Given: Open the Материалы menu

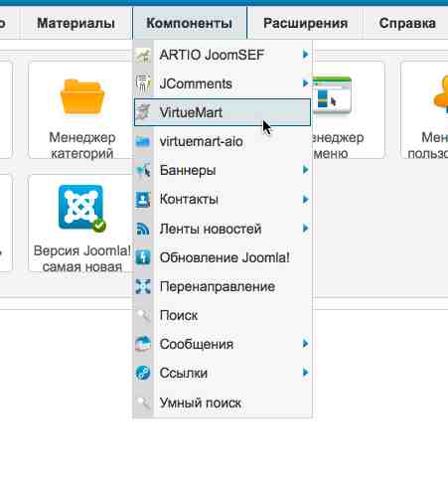Looking at the screenshot, I should (x=76, y=23).
